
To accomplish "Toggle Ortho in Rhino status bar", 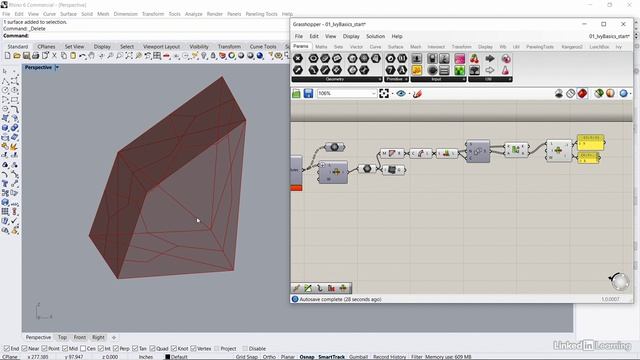I will [x=269, y=357].
